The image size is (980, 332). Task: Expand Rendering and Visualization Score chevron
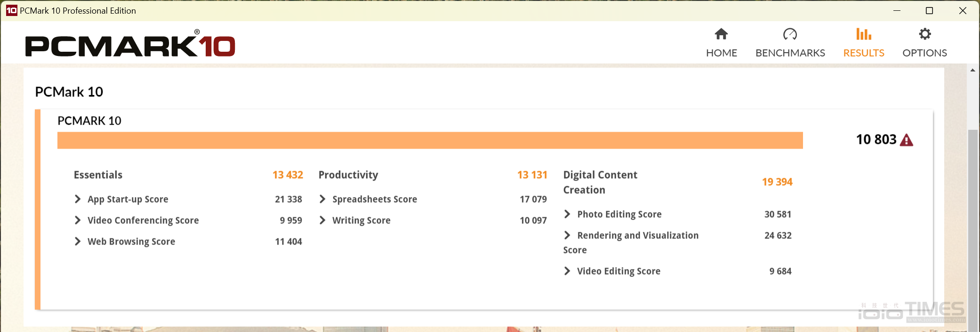(x=567, y=236)
